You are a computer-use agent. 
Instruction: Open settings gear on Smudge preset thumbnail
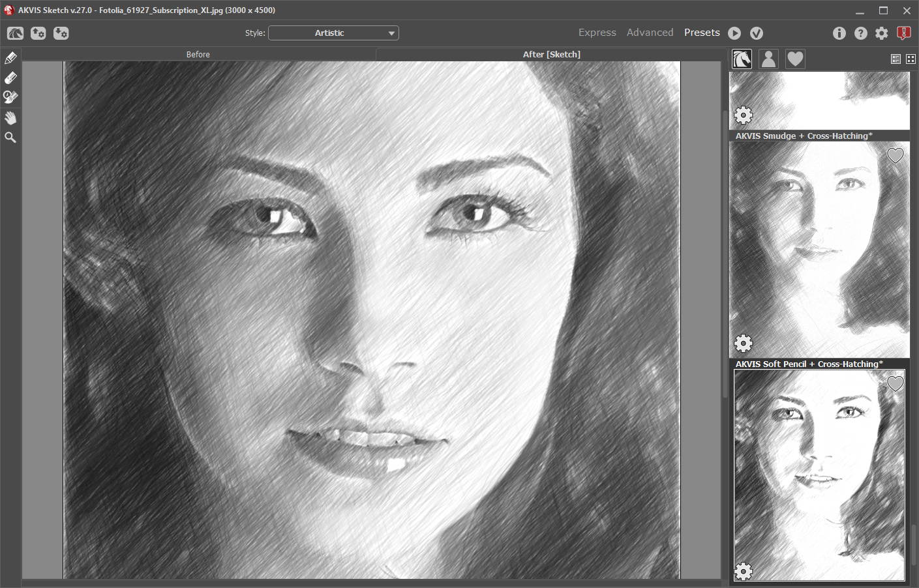pyautogui.click(x=744, y=343)
